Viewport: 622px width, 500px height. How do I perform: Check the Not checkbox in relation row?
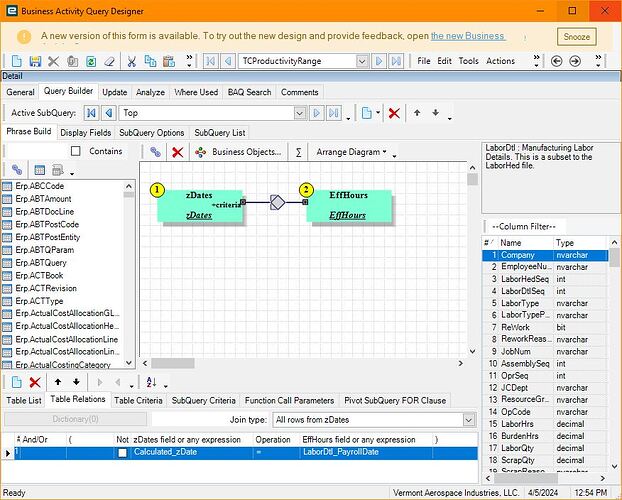[122, 453]
